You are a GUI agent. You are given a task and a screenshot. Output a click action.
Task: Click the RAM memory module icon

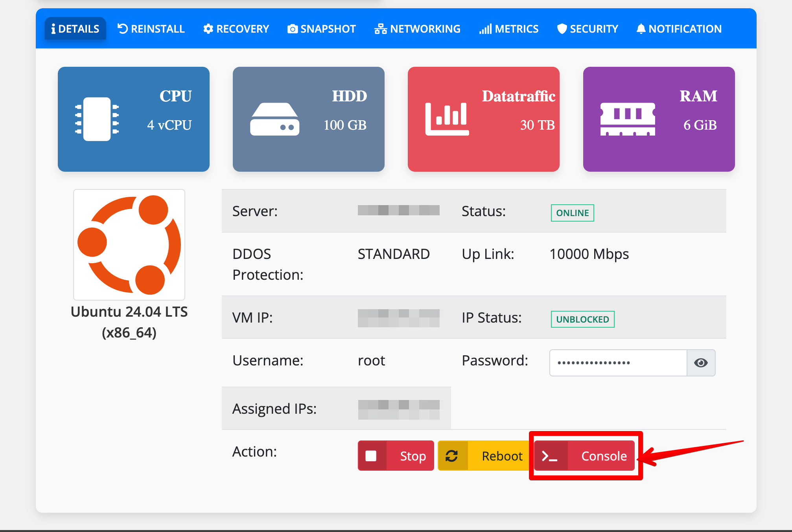pyautogui.click(x=628, y=119)
